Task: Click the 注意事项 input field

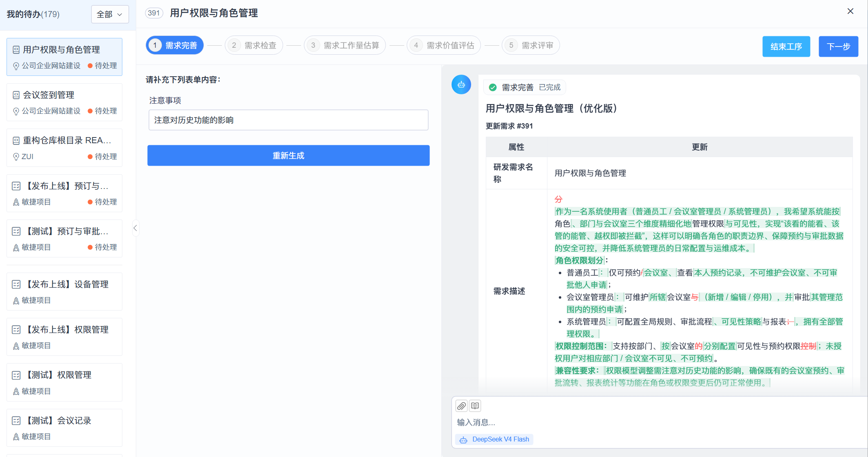Action: pyautogui.click(x=288, y=120)
